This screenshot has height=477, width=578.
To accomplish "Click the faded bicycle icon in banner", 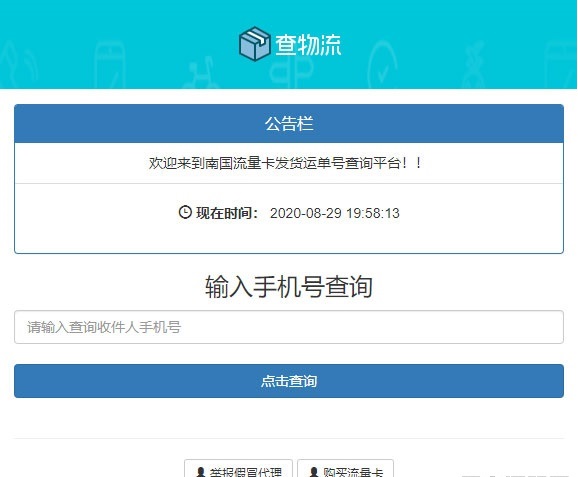I will (x=201, y=74).
